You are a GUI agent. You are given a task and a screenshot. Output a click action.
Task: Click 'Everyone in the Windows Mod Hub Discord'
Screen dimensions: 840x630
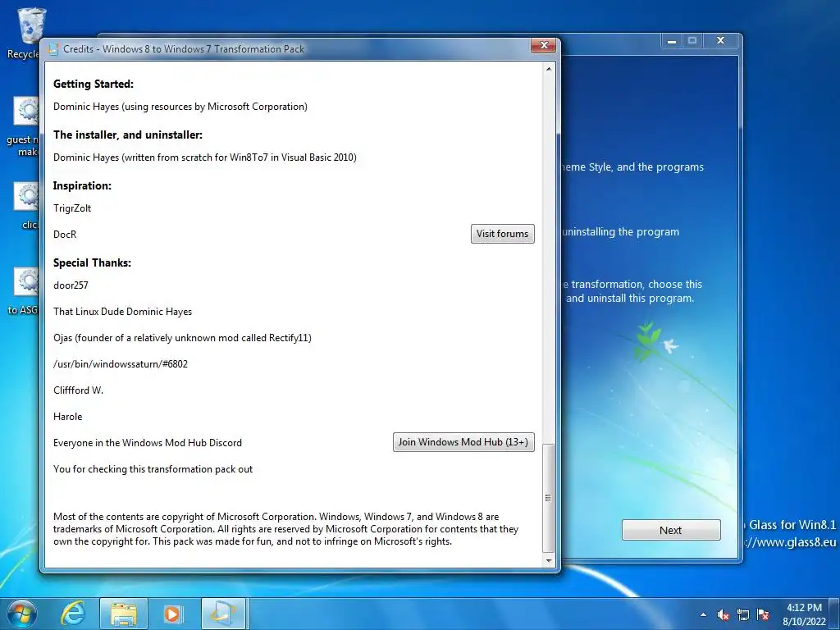[148, 443]
